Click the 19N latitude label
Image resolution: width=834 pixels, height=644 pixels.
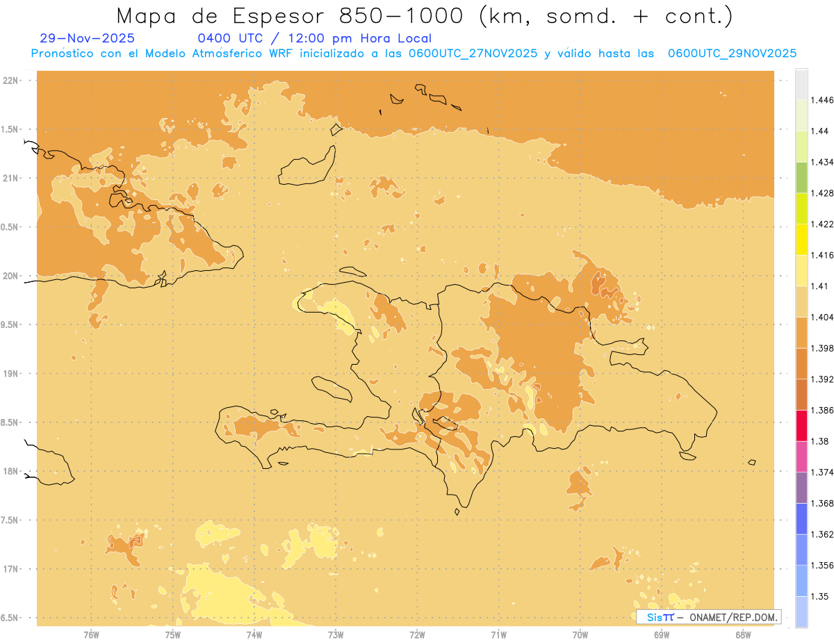[x=11, y=374]
